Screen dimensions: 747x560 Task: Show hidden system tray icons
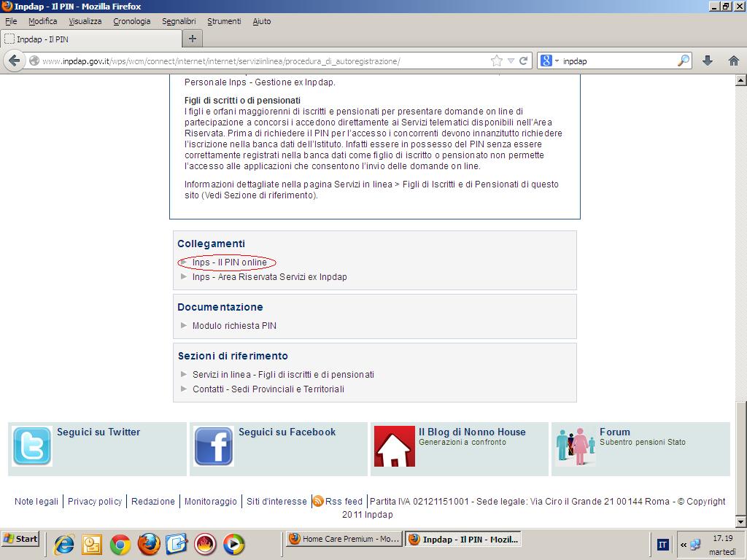(x=684, y=545)
